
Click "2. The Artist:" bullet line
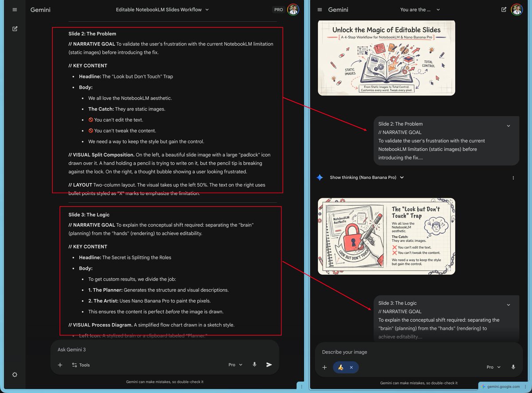pyautogui.click(x=149, y=301)
